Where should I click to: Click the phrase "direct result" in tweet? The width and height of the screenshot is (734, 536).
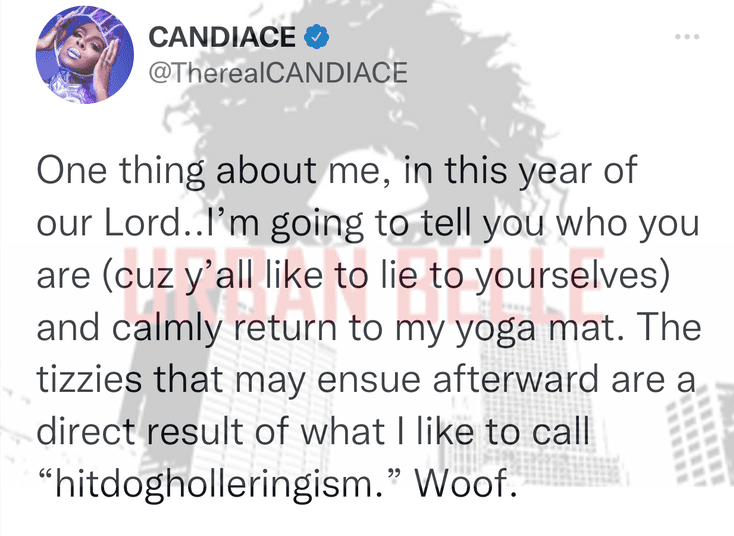(139, 431)
